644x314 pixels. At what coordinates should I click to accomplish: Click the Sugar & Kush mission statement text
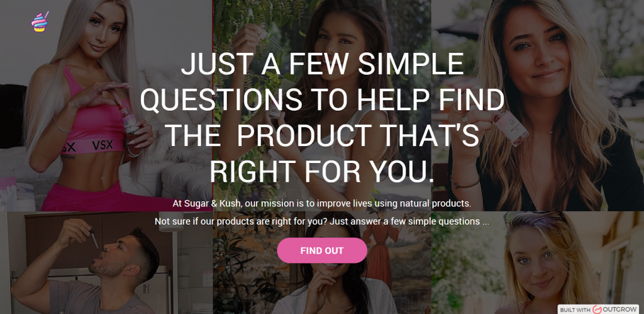[x=322, y=203]
